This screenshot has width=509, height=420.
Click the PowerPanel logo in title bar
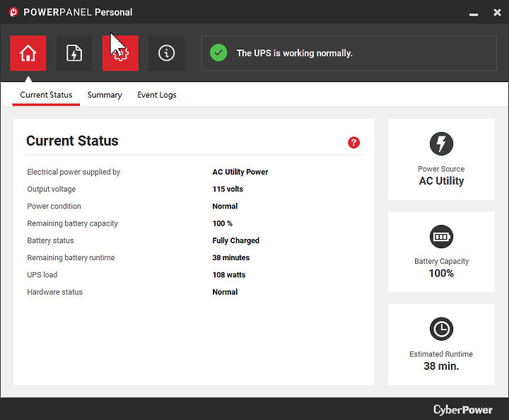click(x=13, y=12)
